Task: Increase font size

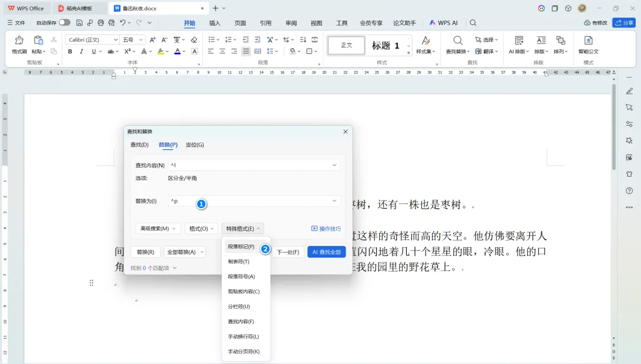Action: pos(153,40)
